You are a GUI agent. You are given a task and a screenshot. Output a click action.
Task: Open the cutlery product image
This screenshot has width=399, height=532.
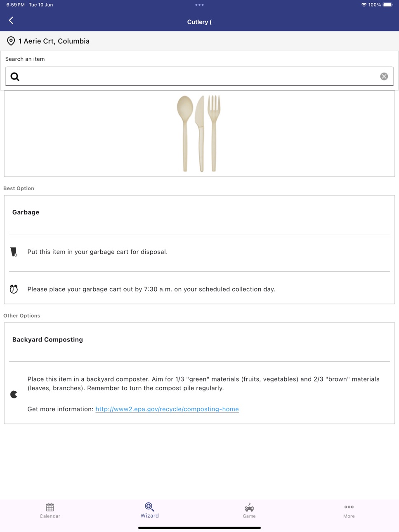point(199,133)
